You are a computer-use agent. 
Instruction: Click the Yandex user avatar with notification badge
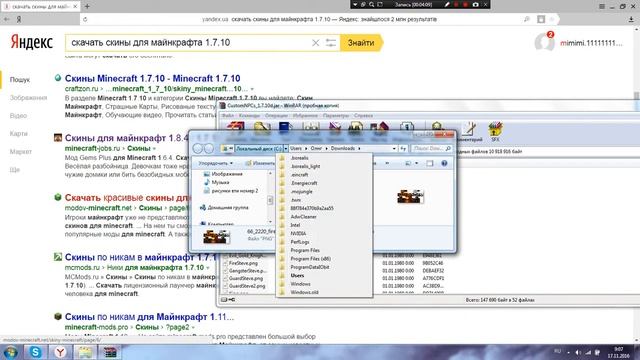coord(544,42)
